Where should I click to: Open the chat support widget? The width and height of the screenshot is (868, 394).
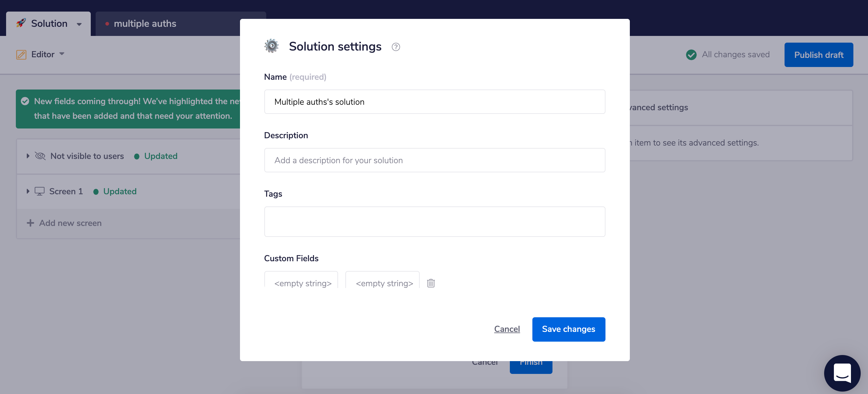point(842,373)
